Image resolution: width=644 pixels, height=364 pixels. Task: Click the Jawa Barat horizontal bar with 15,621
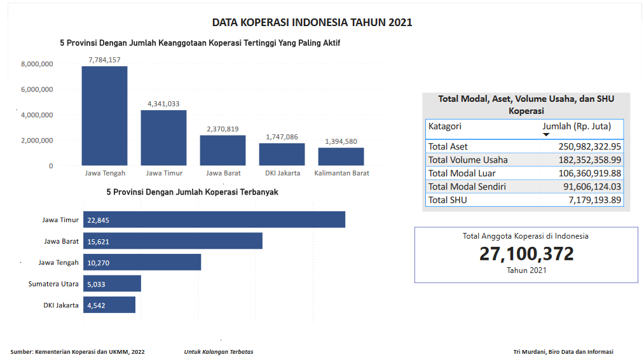tap(173, 241)
